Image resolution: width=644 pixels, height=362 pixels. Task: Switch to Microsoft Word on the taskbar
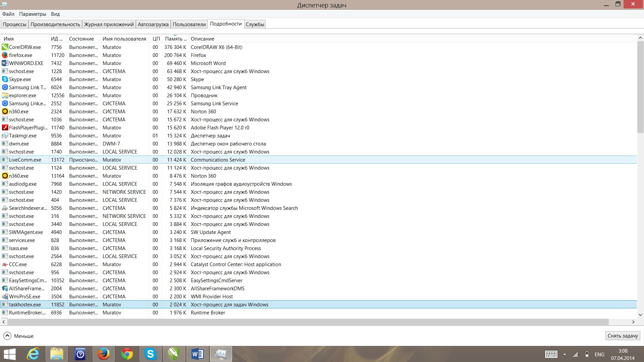[198, 354]
